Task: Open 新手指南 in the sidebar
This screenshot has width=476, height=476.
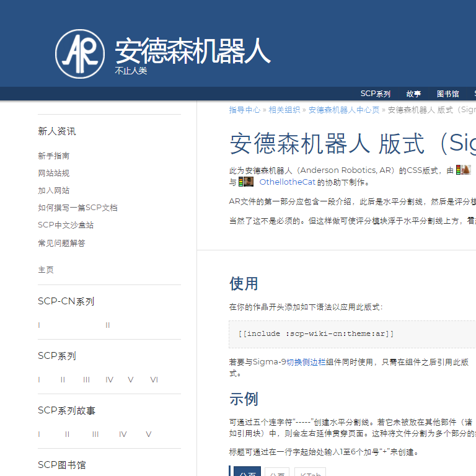Action: (54, 156)
